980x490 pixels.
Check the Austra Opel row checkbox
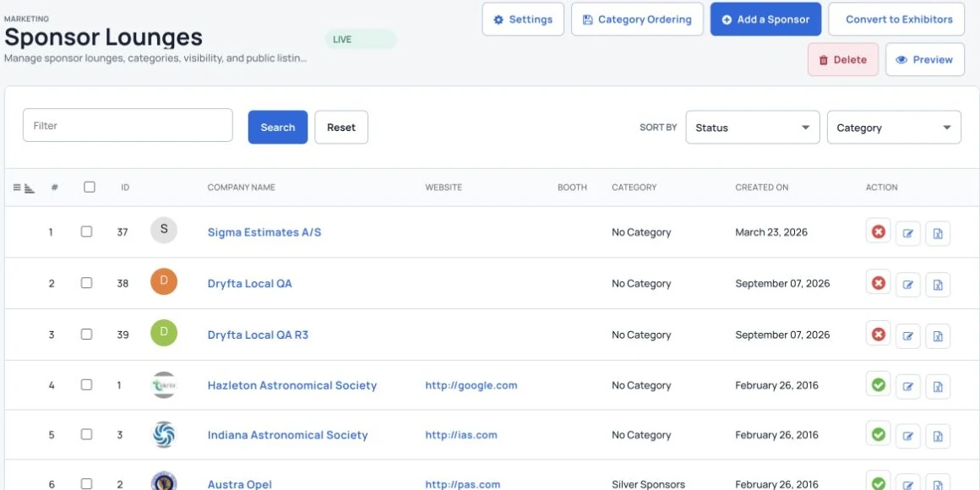pyautogui.click(x=86, y=483)
